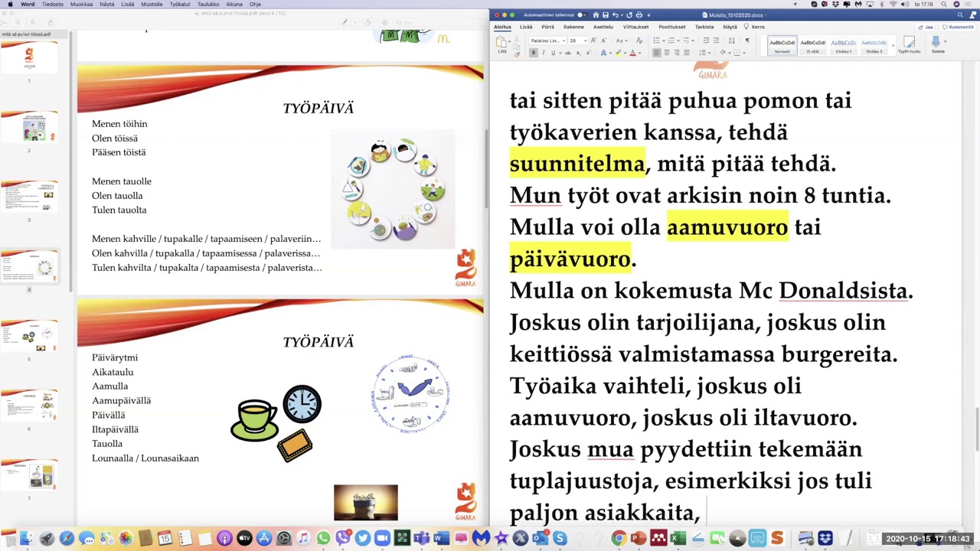The image size is (980, 551).
Task: Click the Kommentit button
Action: [x=957, y=27]
